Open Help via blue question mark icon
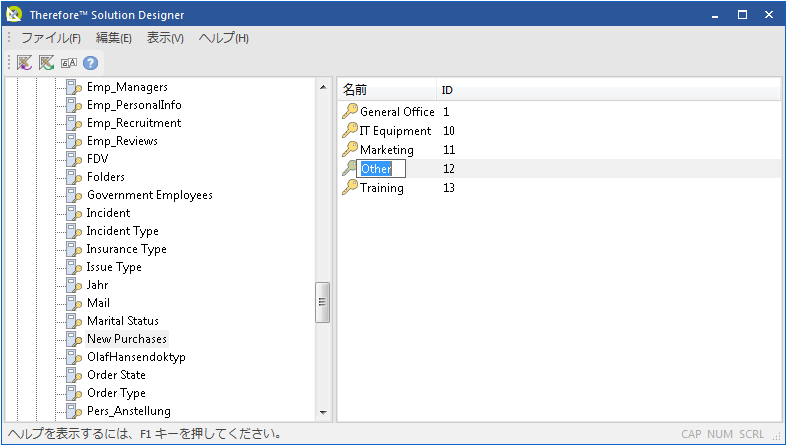Screen dimensions: 786x446 click(90, 63)
